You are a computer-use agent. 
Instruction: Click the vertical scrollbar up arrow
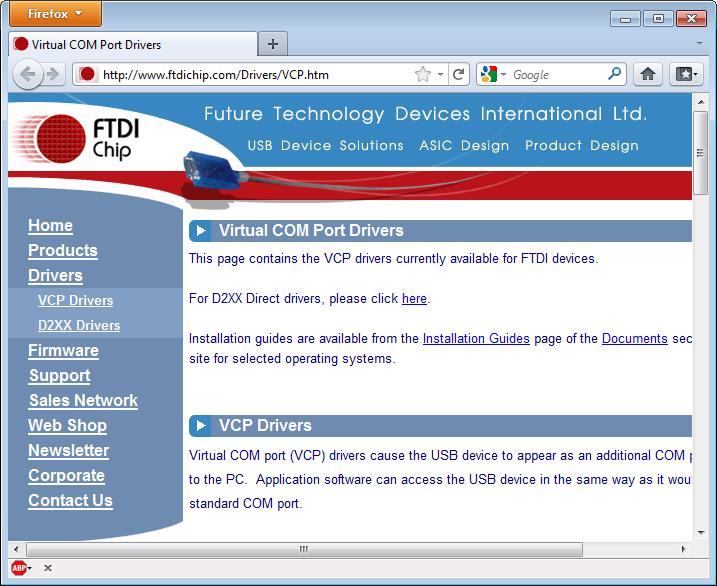(701, 102)
